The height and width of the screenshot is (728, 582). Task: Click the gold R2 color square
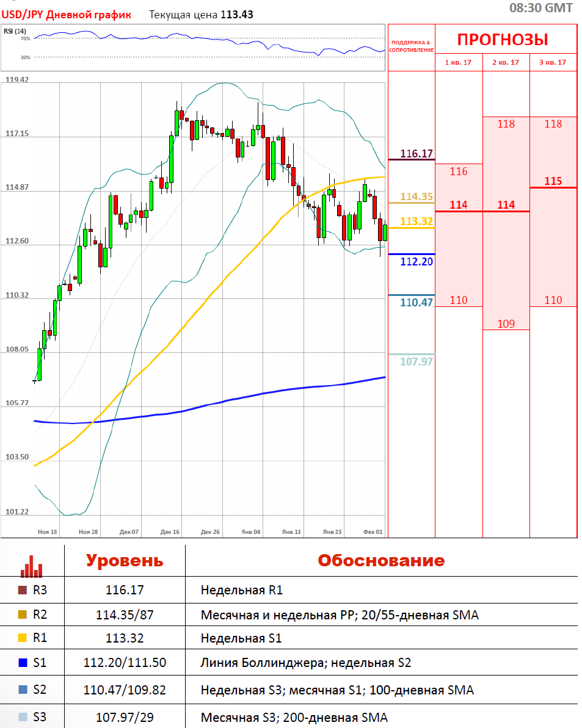coord(23,615)
